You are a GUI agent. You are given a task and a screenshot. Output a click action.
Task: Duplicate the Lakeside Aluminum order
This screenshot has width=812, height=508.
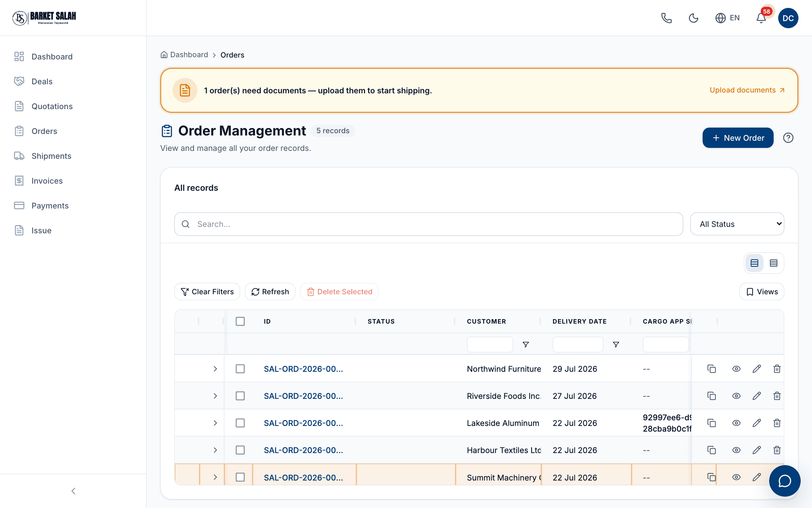pos(712,423)
